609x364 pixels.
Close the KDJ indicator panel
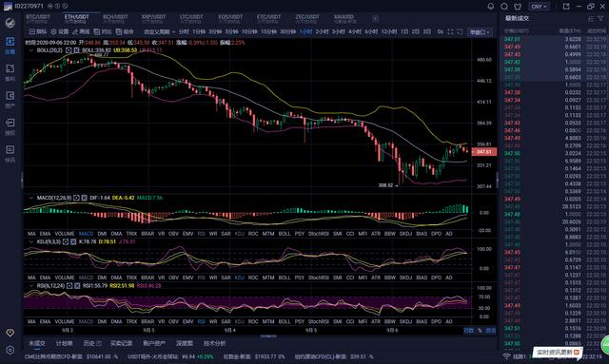tap(73, 241)
